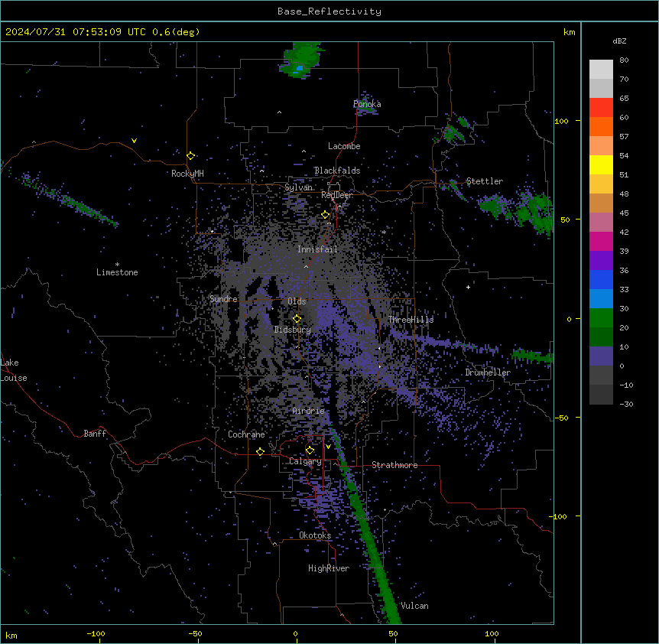Click the ThreeHills city label
Screen dimensions: 659x644
click(x=411, y=320)
